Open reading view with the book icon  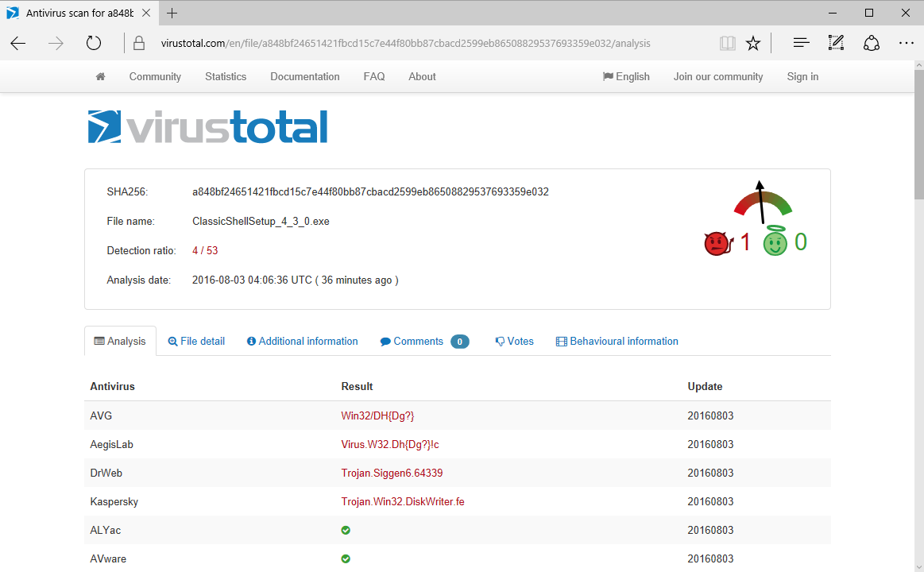point(728,43)
